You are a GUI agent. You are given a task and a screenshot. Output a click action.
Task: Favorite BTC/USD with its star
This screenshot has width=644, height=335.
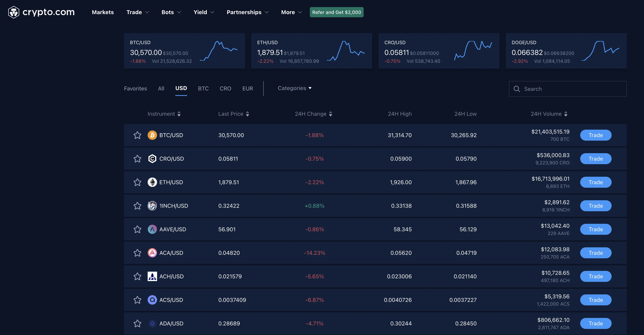tap(137, 135)
